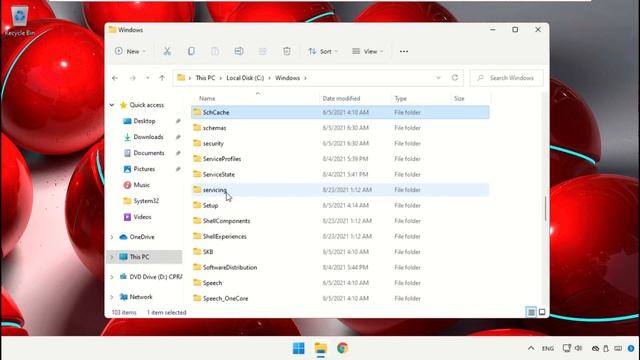Screen dimensions: 640x360
Task: Click Local Disk (C:) in breadcrumb
Action: [x=245, y=78]
